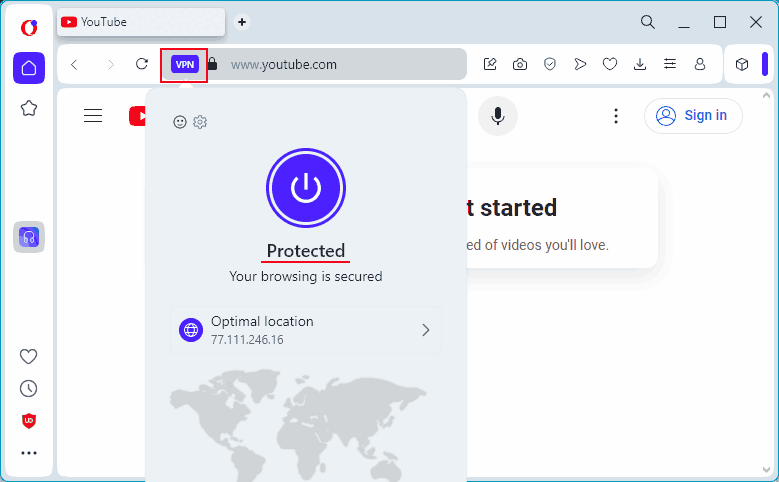Click the page scrollbar up arrow
This screenshot has width=779, height=482.
tap(766, 95)
